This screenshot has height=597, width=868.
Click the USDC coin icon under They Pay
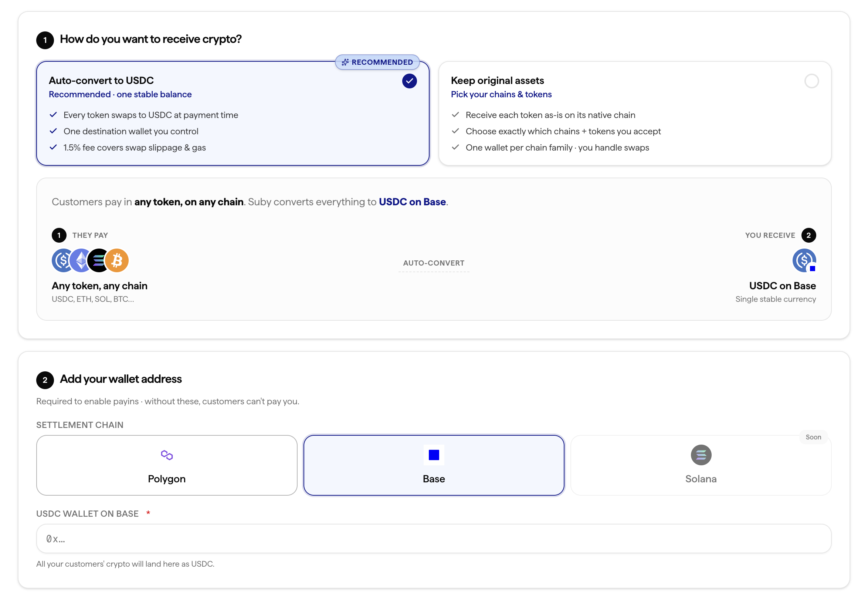click(62, 260)
